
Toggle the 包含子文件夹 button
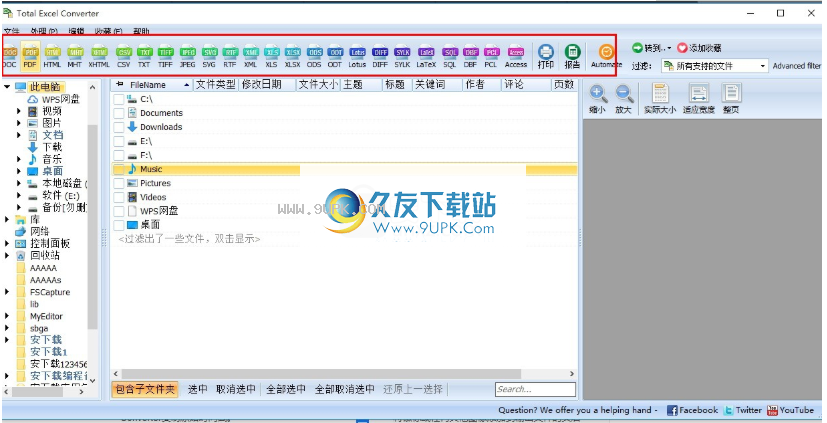pyautogui.click(x=145, y=389)
